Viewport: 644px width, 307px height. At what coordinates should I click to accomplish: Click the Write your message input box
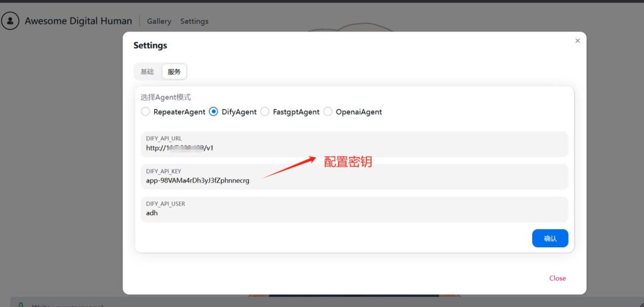(69, 305)
